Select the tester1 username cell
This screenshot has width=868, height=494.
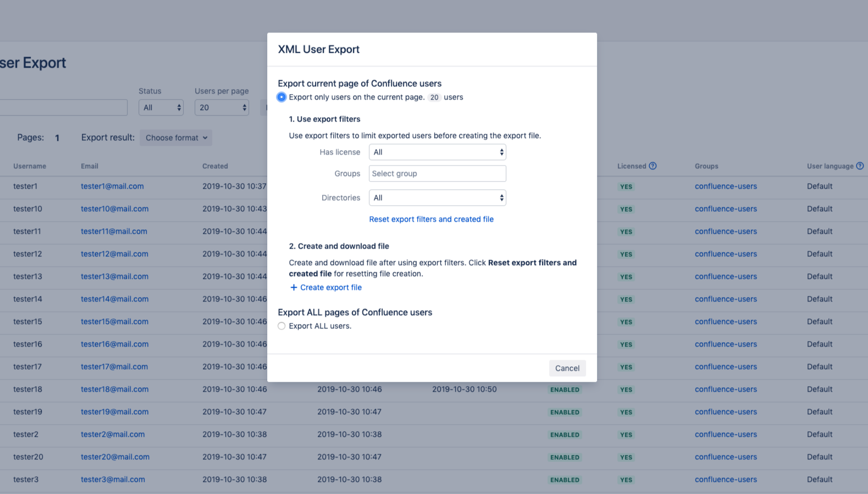[x=25, y=186]
